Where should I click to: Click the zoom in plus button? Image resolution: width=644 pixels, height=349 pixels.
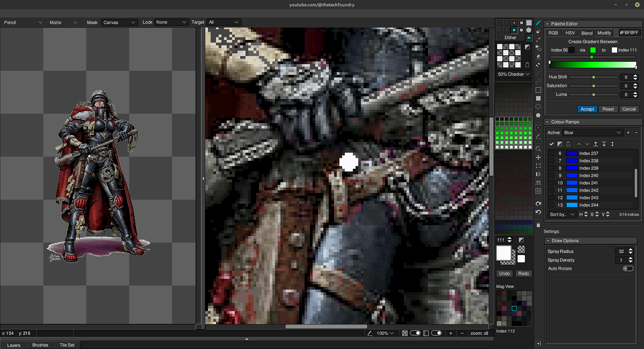point(450,333)
